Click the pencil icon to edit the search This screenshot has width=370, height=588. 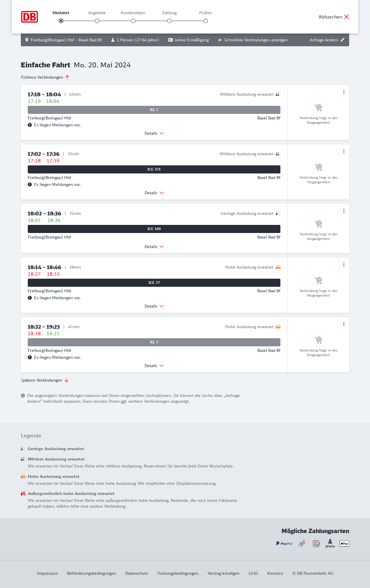[343, 40]
